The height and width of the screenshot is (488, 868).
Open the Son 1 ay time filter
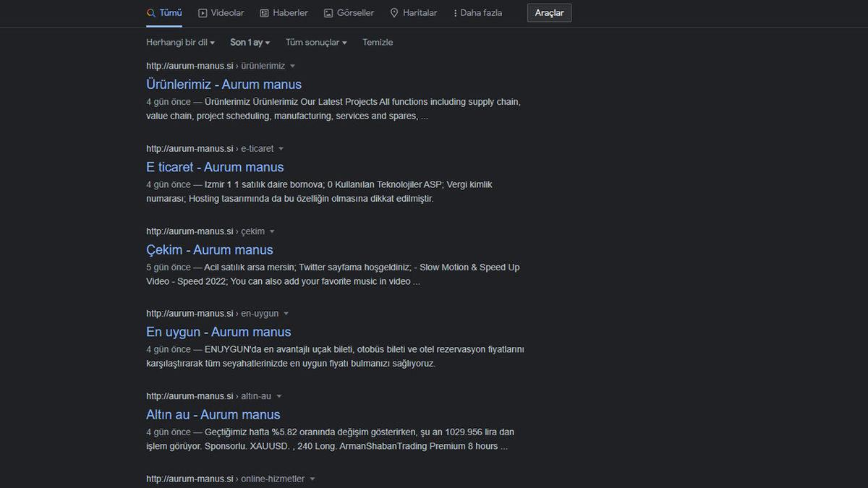click(x=249, y=42)
